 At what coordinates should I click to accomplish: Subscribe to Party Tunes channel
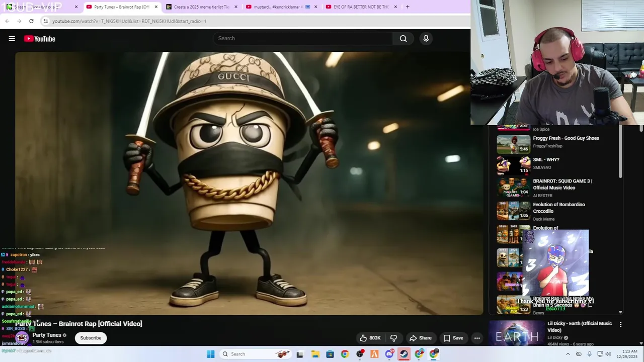pos(91,338)
